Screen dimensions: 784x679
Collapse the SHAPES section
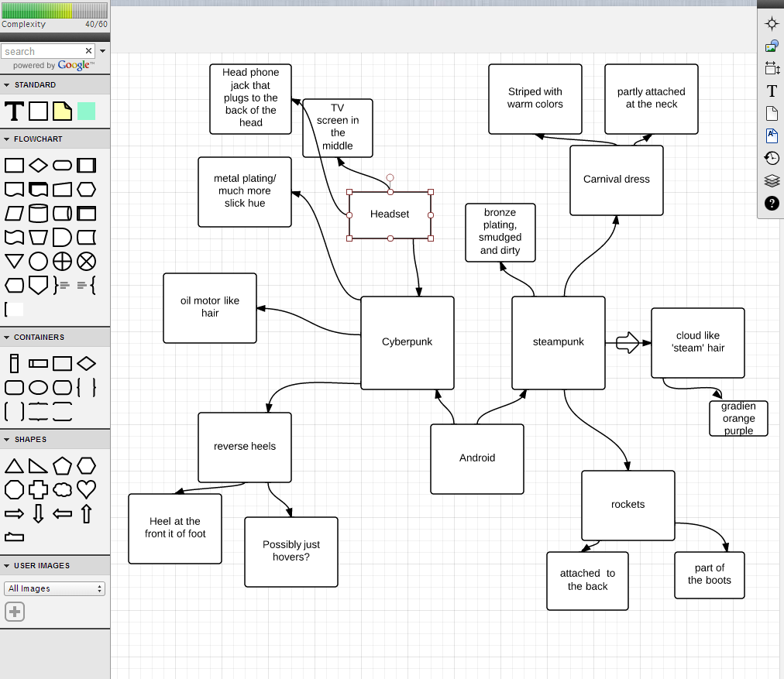8,439
